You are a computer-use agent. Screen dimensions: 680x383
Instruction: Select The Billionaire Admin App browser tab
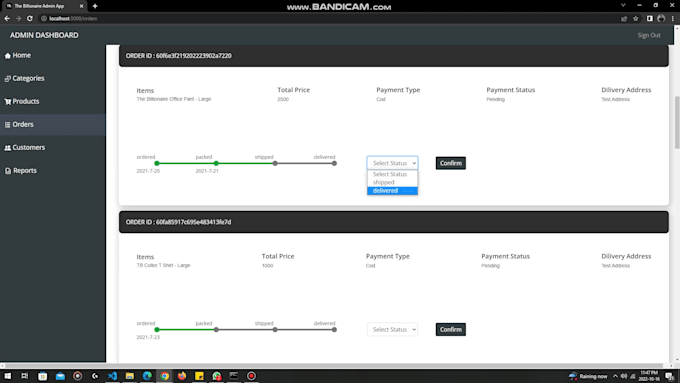pos(44,6)
